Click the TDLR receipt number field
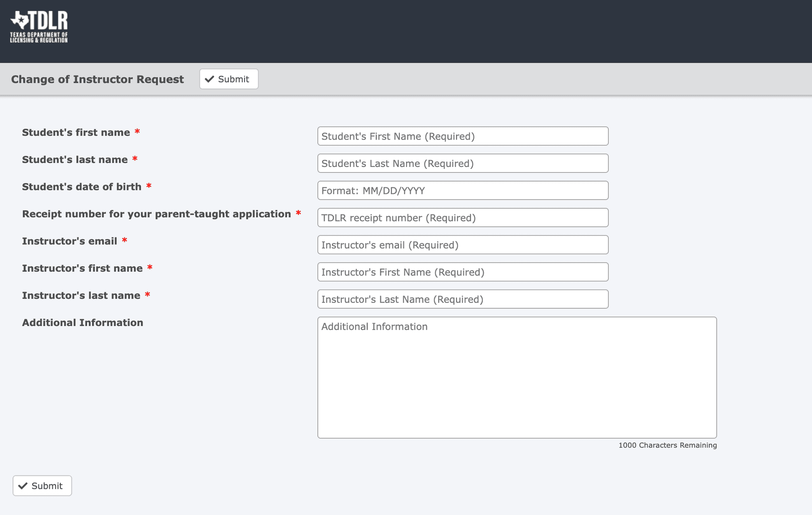The image size is (812, 515). [462, 217]
